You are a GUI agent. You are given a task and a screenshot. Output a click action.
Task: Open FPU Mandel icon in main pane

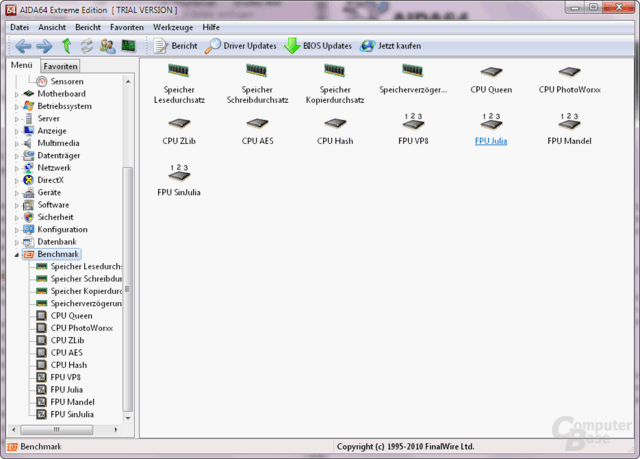[x=569, y=122]
